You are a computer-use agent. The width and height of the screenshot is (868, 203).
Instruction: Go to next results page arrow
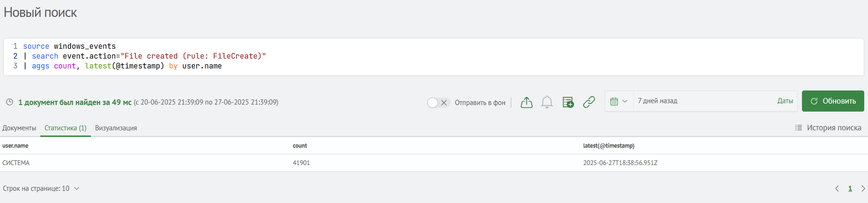coord(863,188)
